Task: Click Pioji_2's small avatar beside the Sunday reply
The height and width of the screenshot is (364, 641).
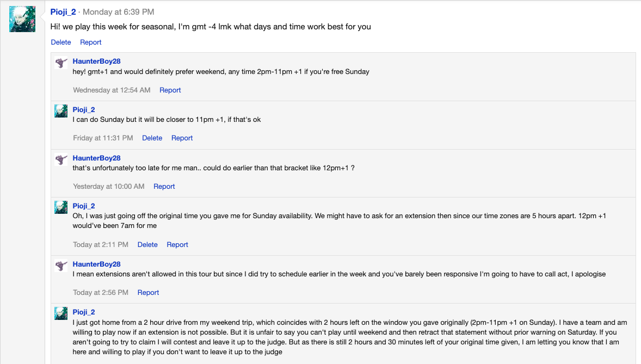Action: point(61,111)
